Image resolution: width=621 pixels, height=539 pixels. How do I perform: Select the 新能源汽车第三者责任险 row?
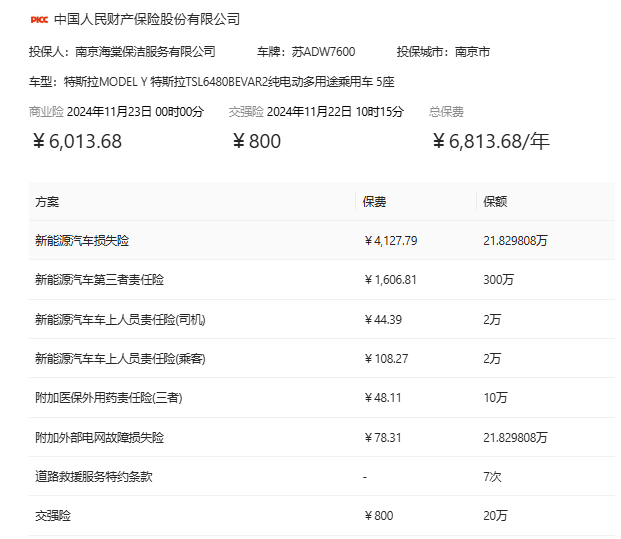[322, 280]
